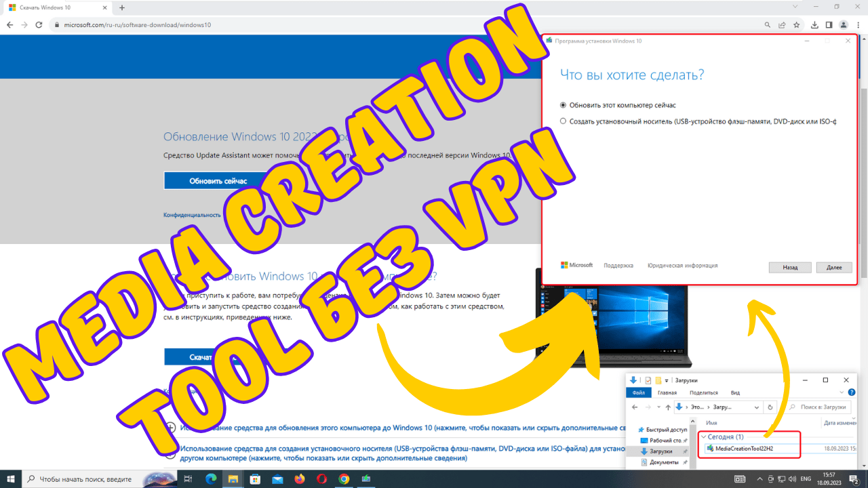
Task: Open the 'Файл' menu in Explorer
Action: 638,392
